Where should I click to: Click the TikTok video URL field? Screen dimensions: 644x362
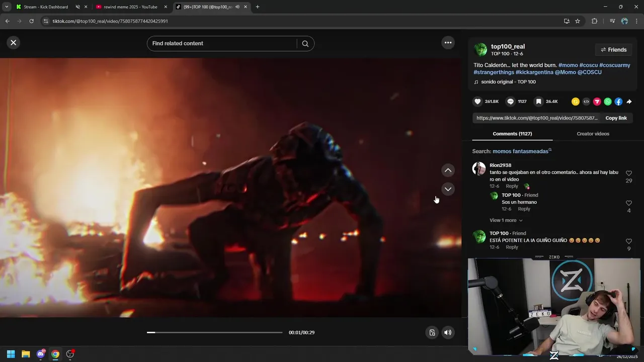click(536, 118)
